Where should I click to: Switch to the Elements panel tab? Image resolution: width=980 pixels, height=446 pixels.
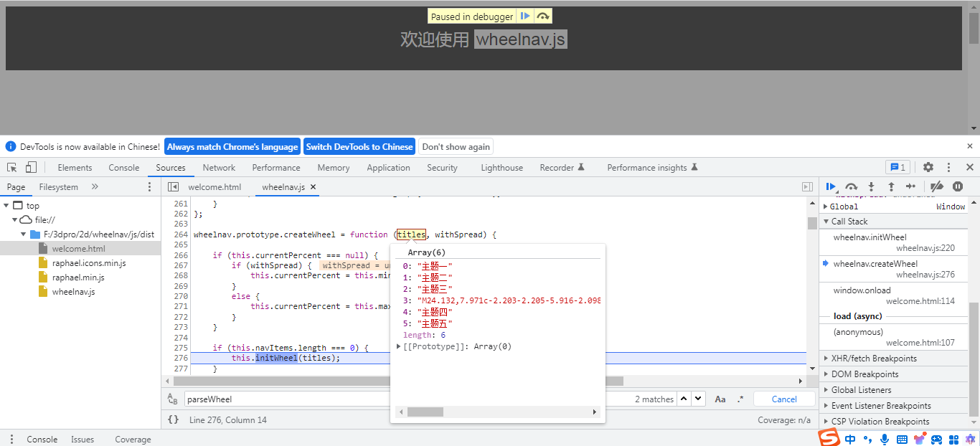pyautogui.click(x=75, y=168)
